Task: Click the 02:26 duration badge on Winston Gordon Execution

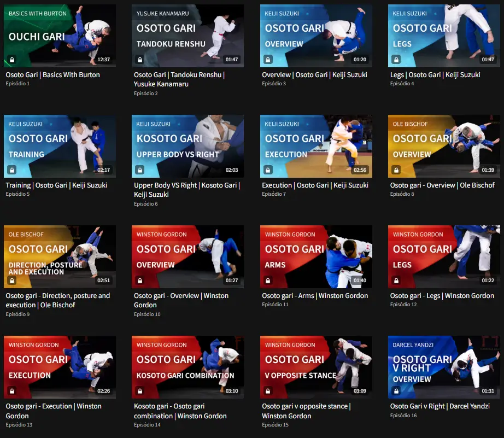Action: [x=103, y=391]
